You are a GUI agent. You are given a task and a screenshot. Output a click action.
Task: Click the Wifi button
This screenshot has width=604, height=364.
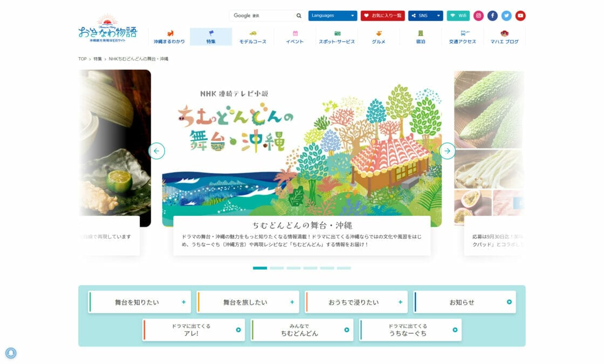click(x=458, y=16)
